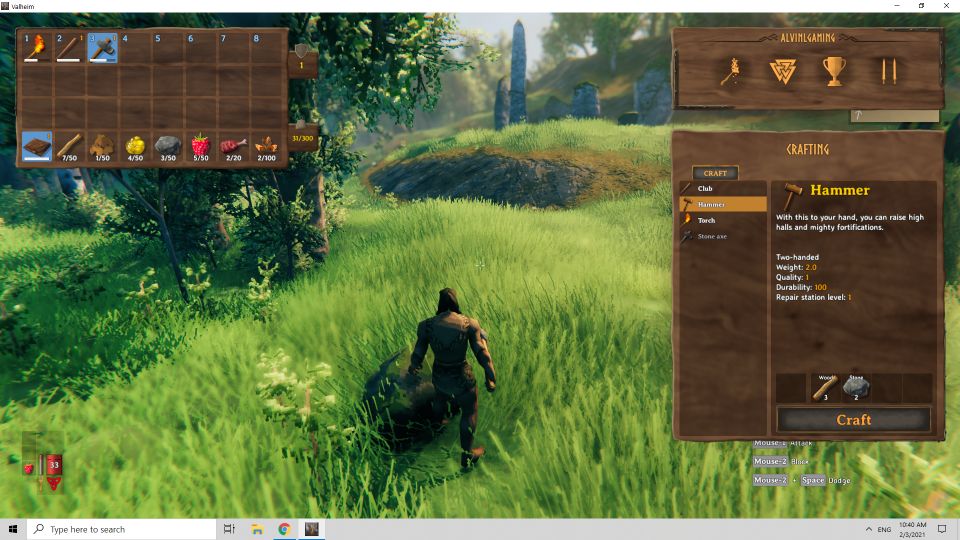Click the Craft button
Viewport: 960px width, 540px height.
click(853, 420)
